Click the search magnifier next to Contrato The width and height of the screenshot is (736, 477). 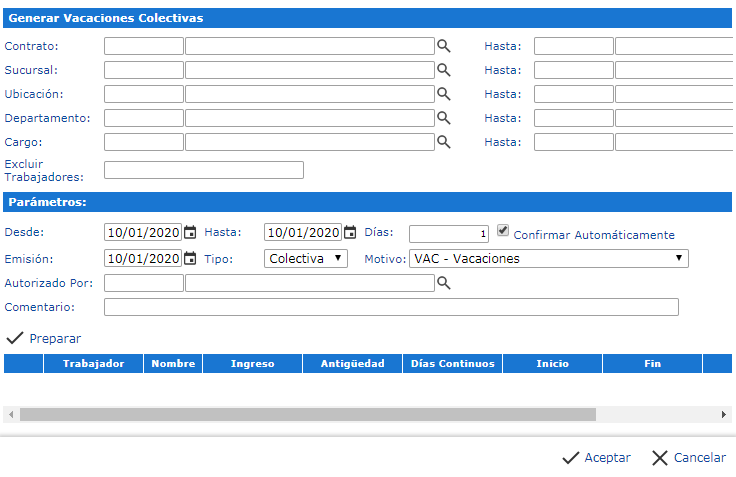[444, 46]
